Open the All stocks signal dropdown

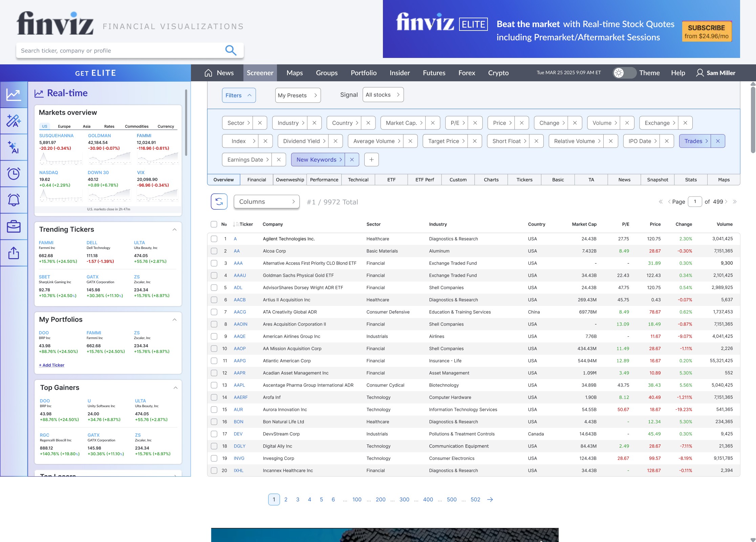click(x=383, y=95)
